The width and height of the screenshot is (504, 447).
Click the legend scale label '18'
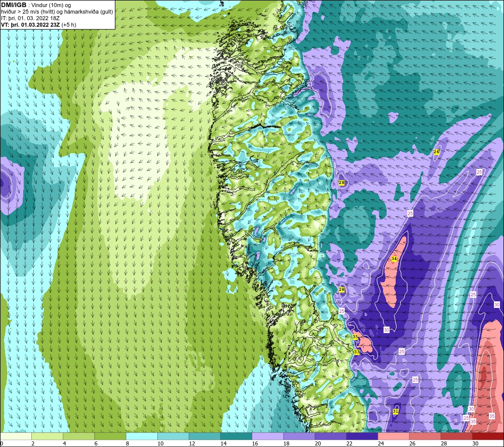coord(286,443)
